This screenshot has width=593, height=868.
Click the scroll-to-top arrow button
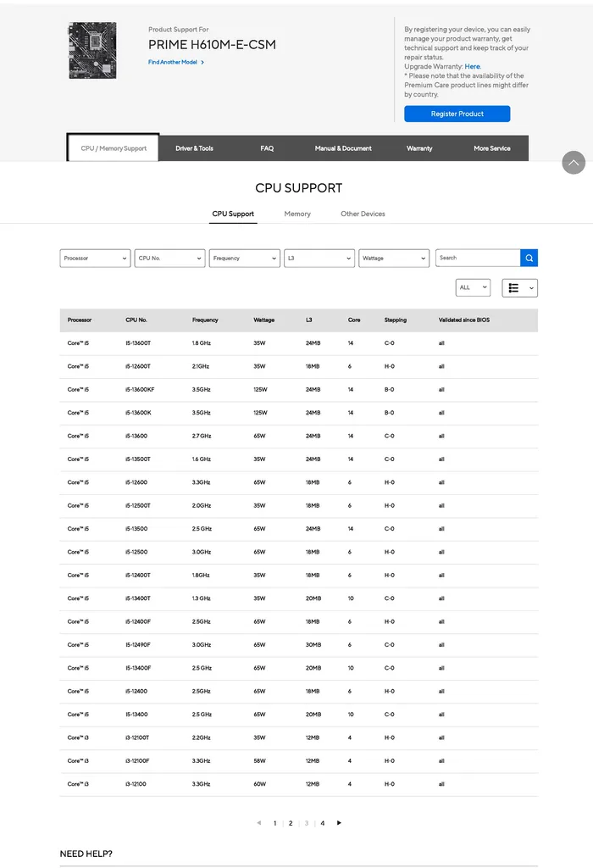coord(574,163)
